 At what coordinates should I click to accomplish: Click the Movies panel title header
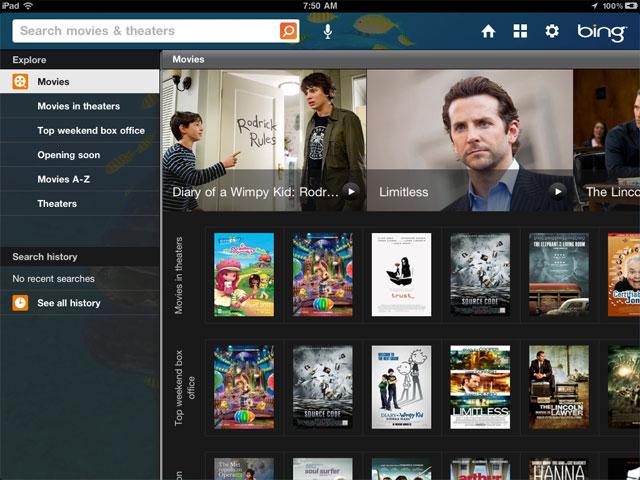(x=188, y=60)
